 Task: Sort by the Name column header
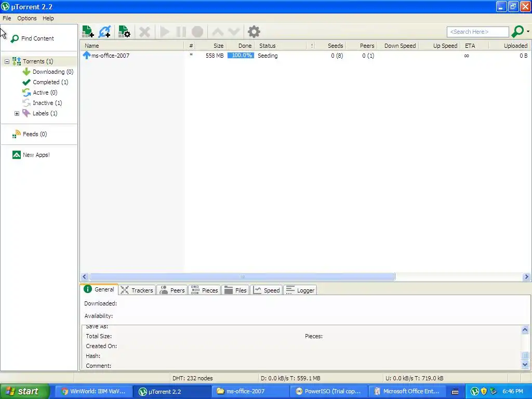(132, 46)
